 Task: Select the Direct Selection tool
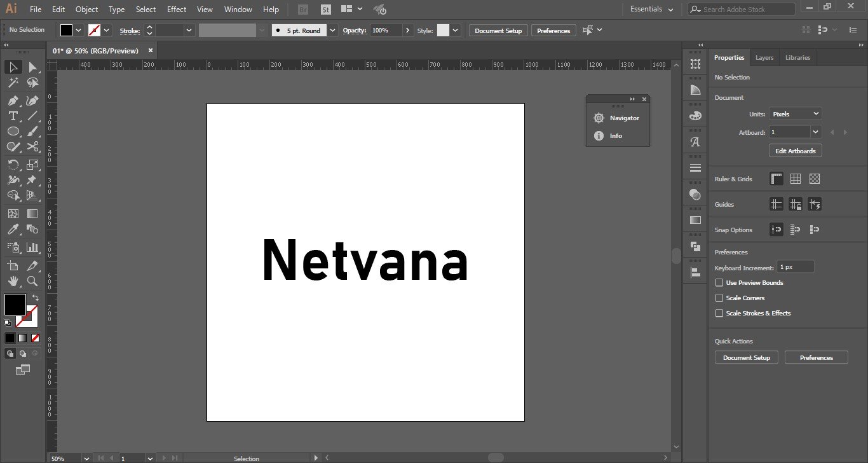[x=32, y=67]
